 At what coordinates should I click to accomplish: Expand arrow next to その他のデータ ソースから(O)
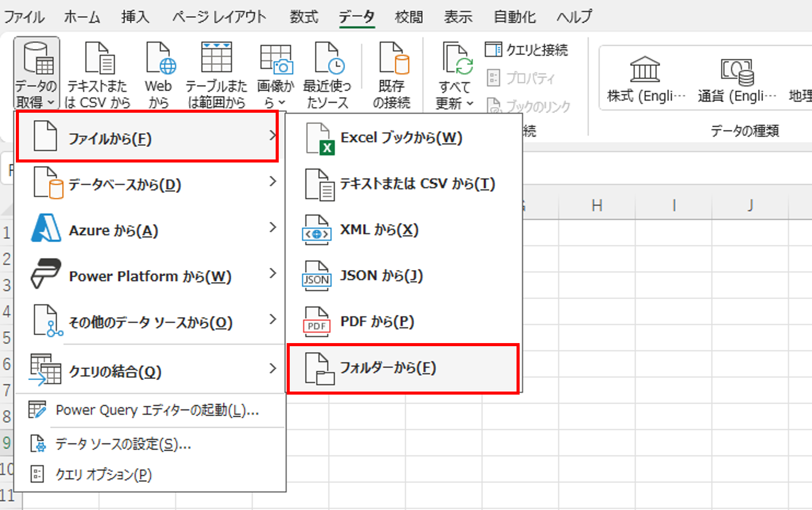click(273, 319)
